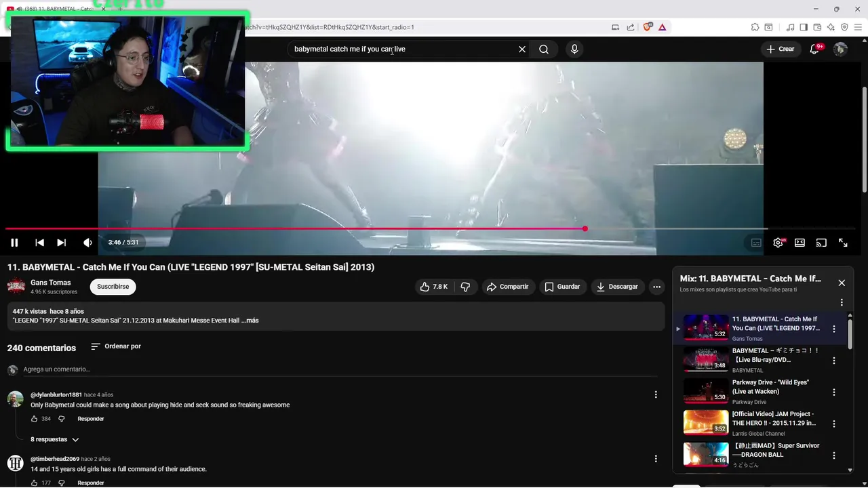The image size is (868, 488).
Task: Skip to the next video
Action: pyautogui.click(x=61, y=243)
